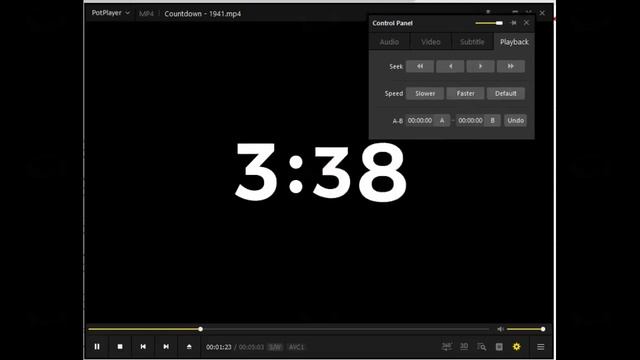Click the Countdown - 1941.mp4 title

(202, 14)
